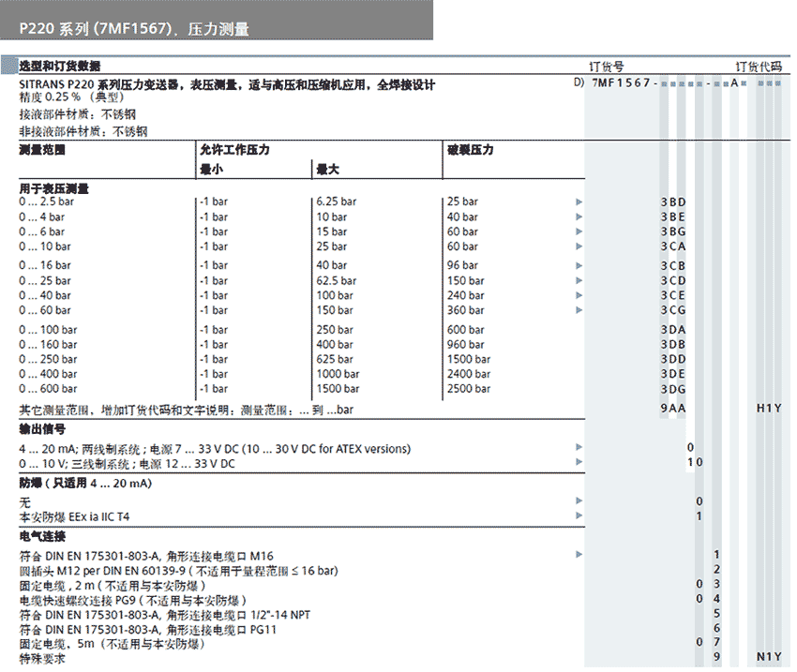This screenshot has width=797, height=672.
Task: Click the arrow beside 角形连接电缆口 M16 row
Action: tap(579, 555)
